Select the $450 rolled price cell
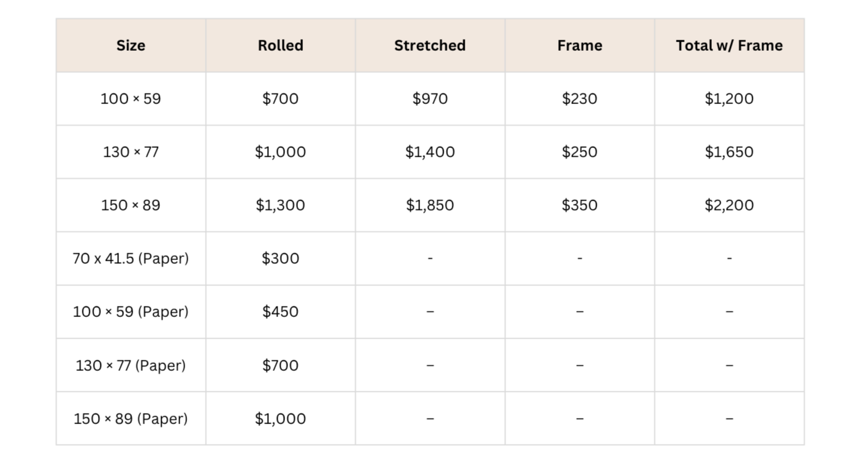The width and height of the screenshot is (868, 473). click(x=281, y=312)
